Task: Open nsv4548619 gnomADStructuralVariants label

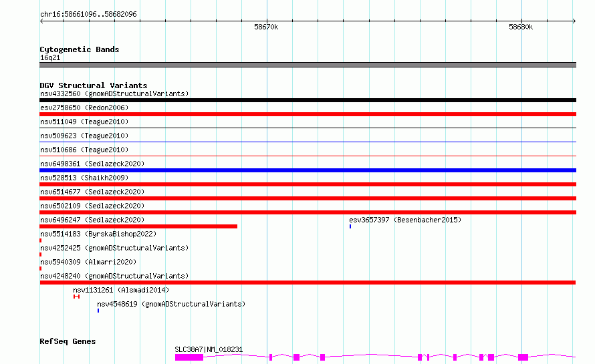Action: click(x=171, y=304)
